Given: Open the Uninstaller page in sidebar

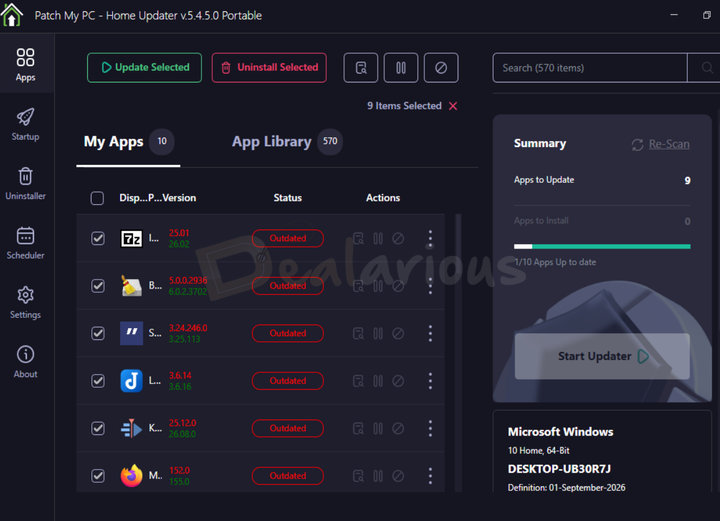Looking at the screenshot, I should coord(26,183).
